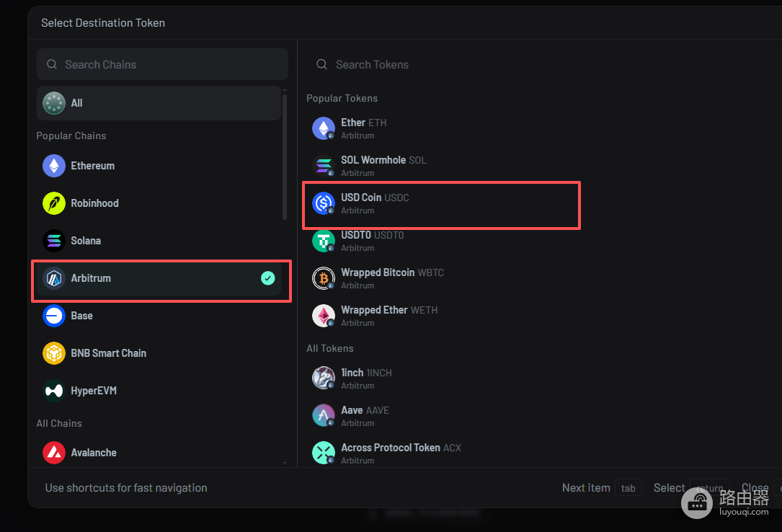
Task: Click the 1inch token icon
Action: coord(323,378)
